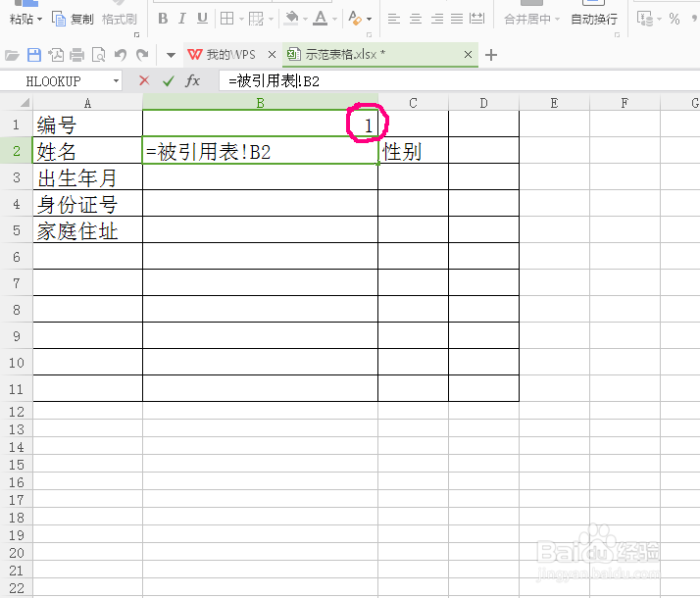This screenshot has width=700, height=598.
Task: Apply the font color A
Action: [320, 19]
